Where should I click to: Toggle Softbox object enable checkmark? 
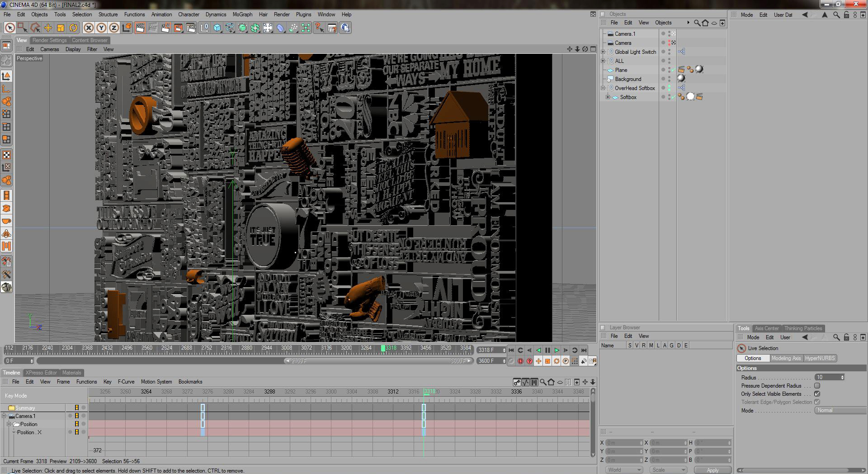674,97
